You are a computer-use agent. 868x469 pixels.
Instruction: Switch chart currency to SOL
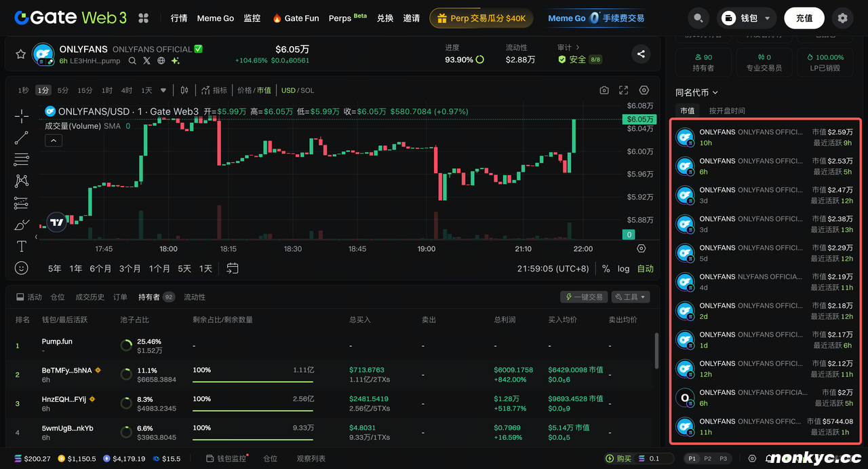(307, 90)
